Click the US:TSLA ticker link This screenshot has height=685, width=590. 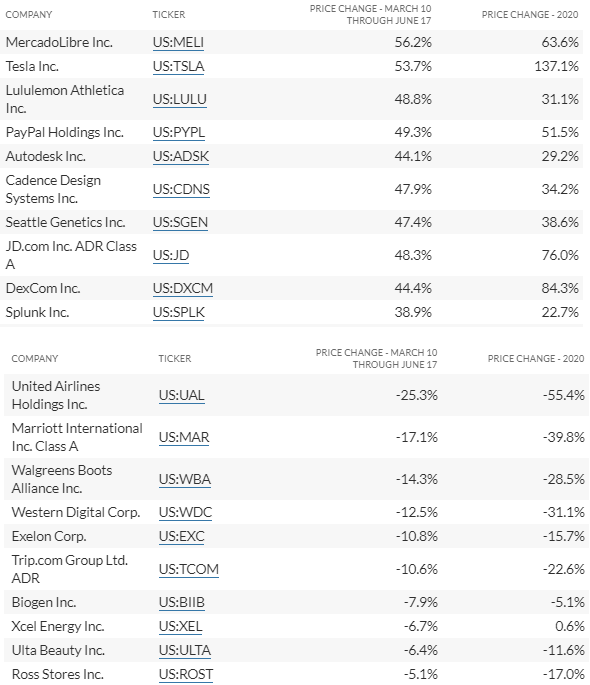tap(178, 66)
